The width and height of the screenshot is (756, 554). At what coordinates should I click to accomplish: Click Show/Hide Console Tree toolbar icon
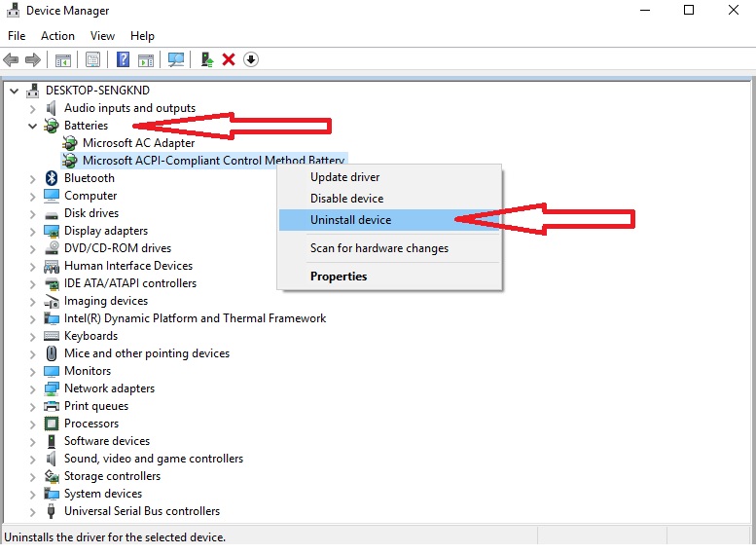(63, 59)
